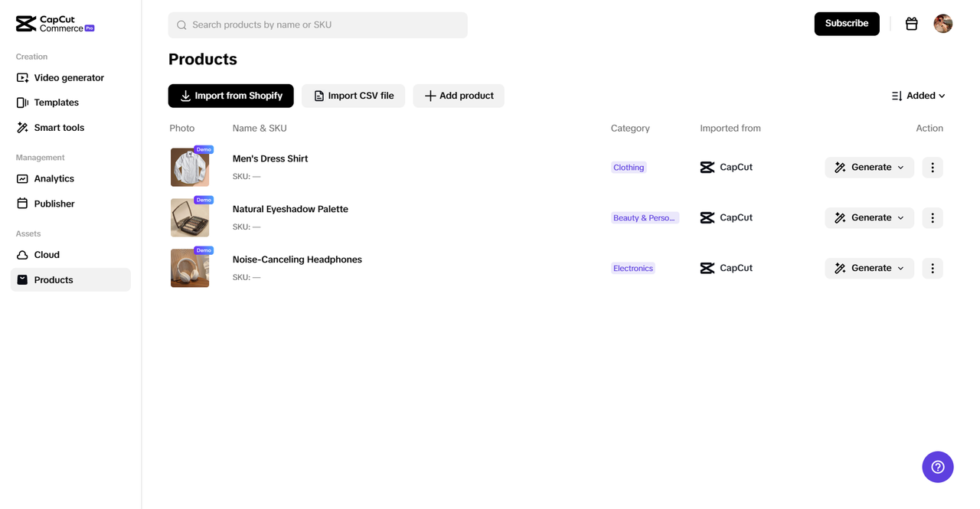Click the Import CSV file button
Image resolution: width=980 pixels, height=509 pixels.
tap(353, 96)
